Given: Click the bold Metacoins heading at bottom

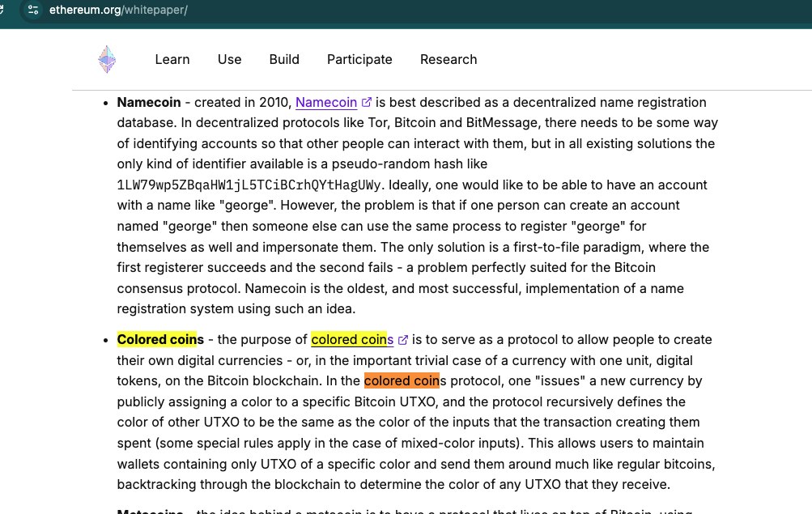Looking at the screenshot, I should tap(150, 511).
